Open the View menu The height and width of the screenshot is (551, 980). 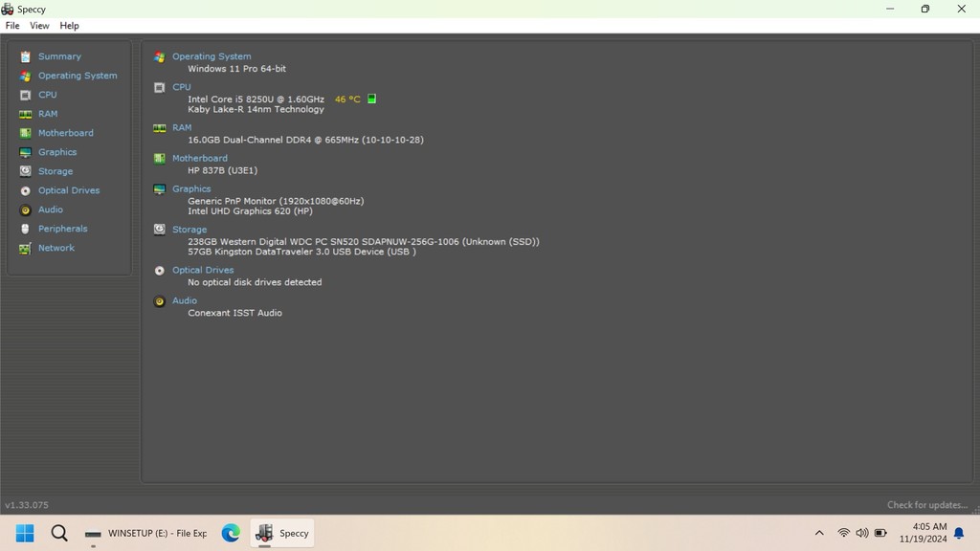(38, 25)
